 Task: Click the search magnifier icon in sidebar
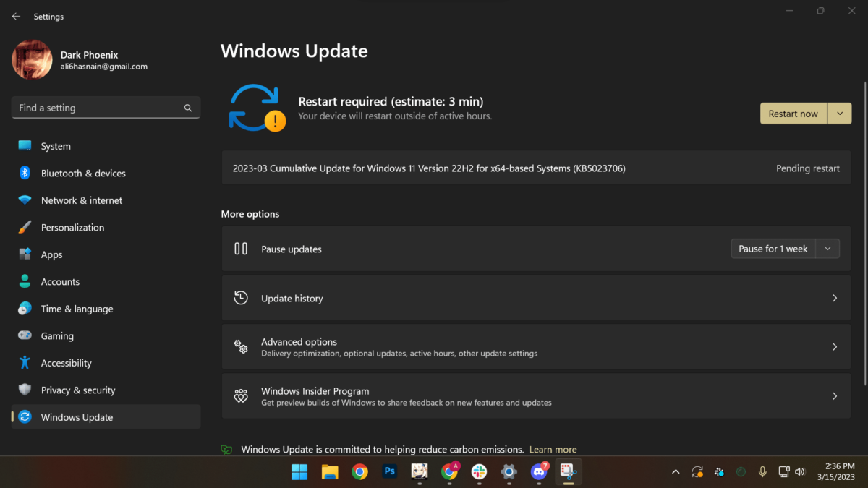pos(188,108)
